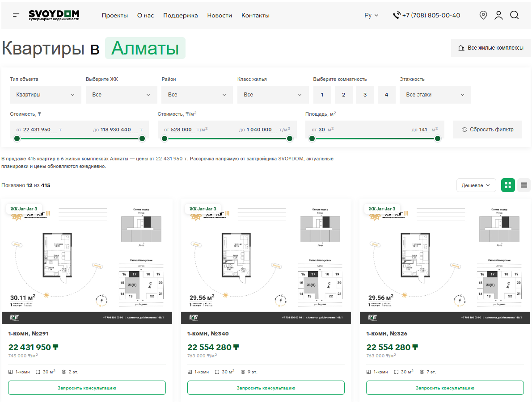Expand the Тип объекта dropdown
This screenshot has width=532, height=402.
[46, 95]
